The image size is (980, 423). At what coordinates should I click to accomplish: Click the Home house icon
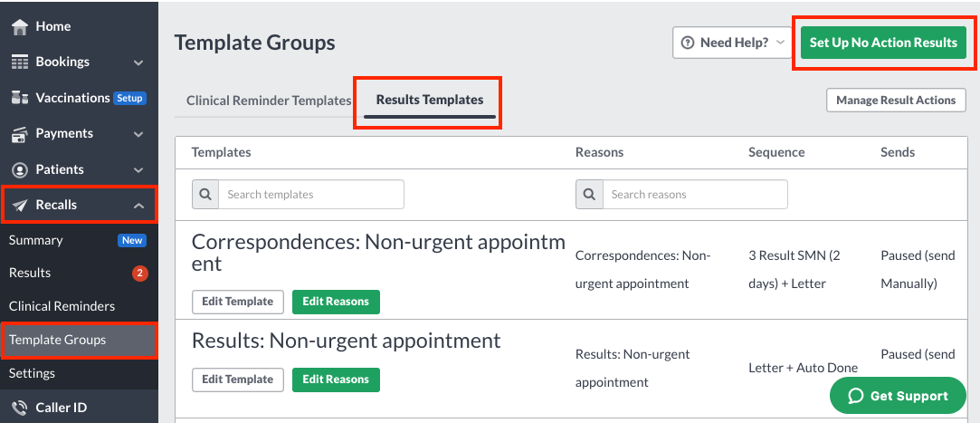(x=20, y=26)
